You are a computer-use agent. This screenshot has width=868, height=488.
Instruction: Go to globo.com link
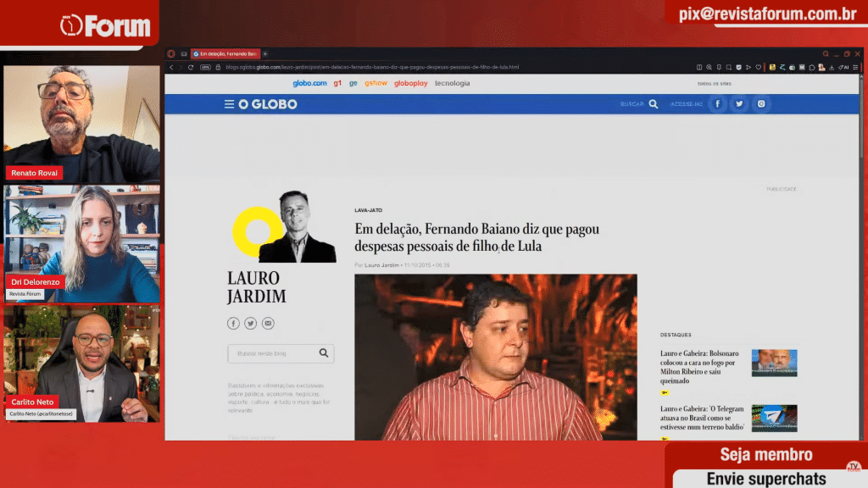tap(309, 83)
